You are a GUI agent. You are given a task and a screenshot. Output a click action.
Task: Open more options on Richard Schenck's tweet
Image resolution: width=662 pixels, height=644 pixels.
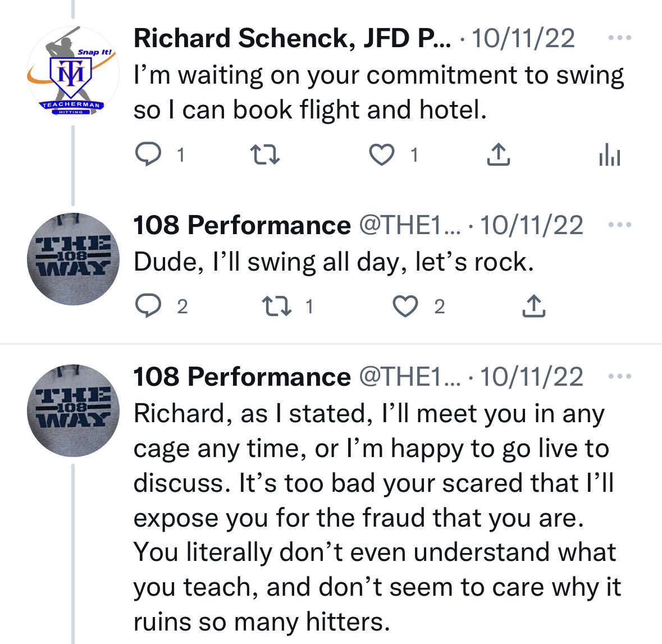[x=620, y=38]
